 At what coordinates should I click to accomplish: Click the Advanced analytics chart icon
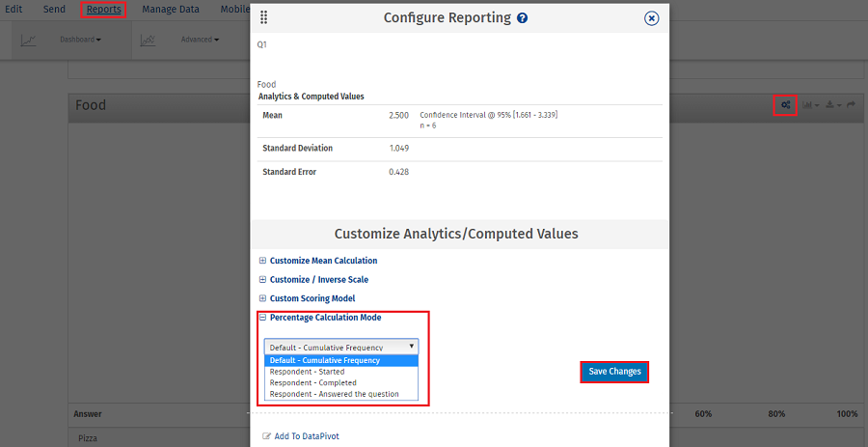[148, 41]
